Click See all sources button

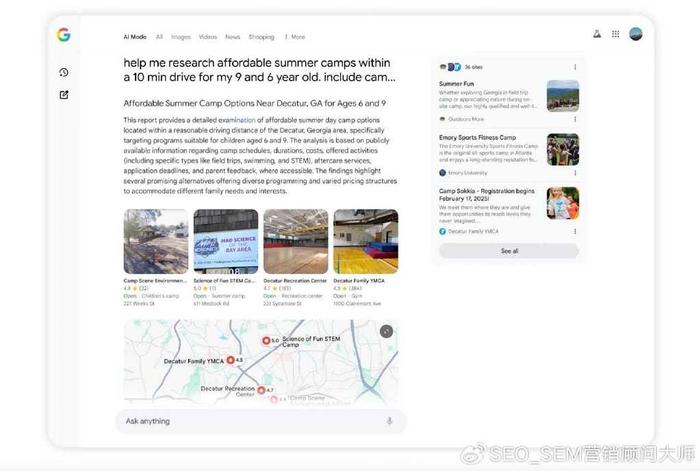[x=509, y=251]
